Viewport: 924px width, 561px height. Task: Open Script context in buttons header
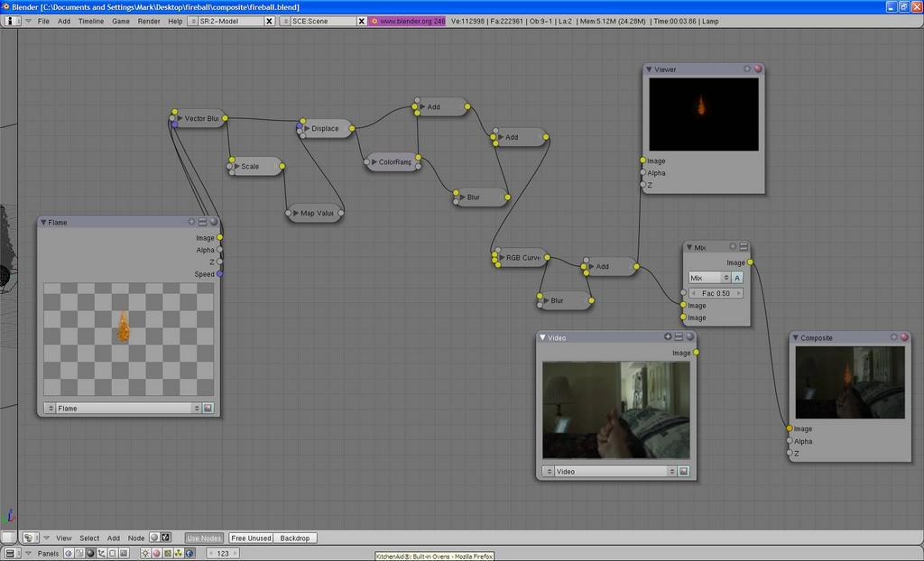click(79, 554)
